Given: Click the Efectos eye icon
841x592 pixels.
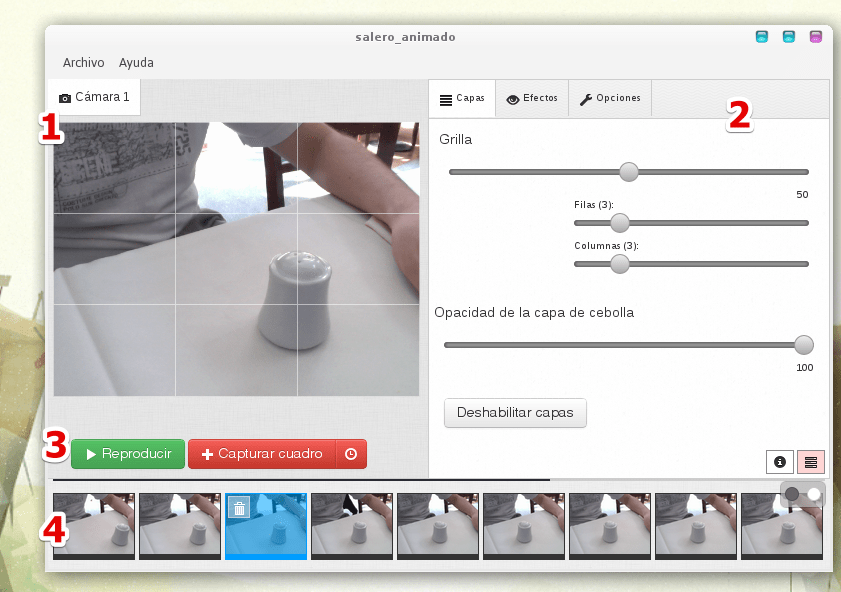Looking at the screenshot, I should pos(513,100).
